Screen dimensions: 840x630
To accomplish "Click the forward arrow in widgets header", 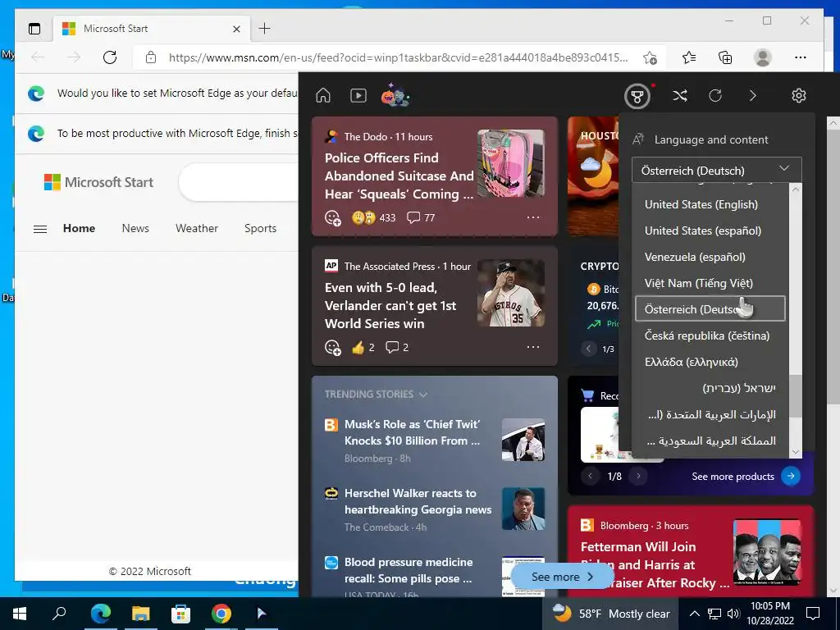I will [x=752, y=95].
